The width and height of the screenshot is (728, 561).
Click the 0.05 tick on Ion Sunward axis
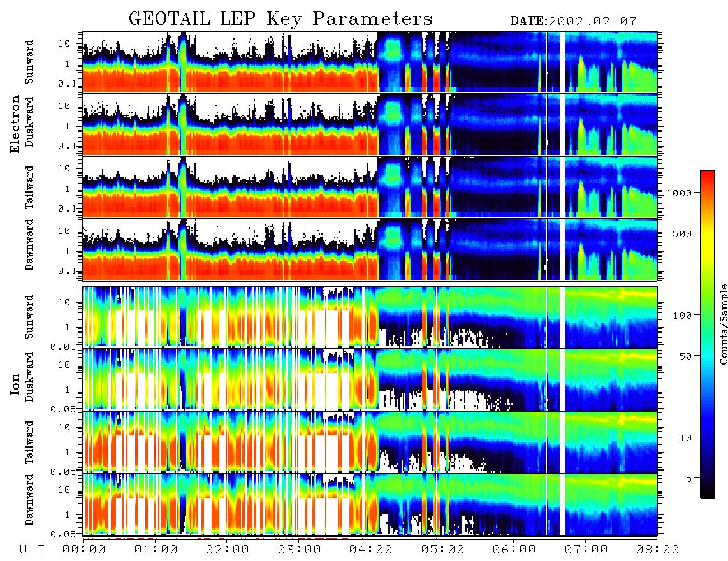point(62,347)
